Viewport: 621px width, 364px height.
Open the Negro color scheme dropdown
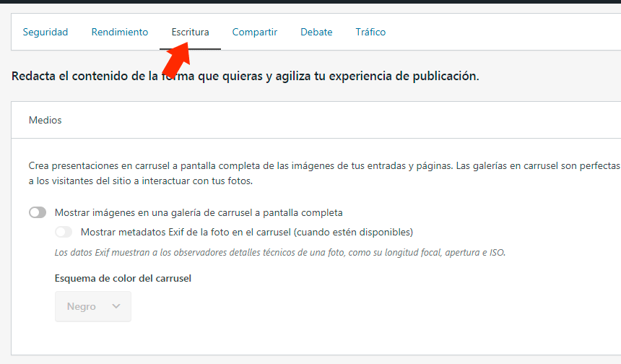[93, 306]
